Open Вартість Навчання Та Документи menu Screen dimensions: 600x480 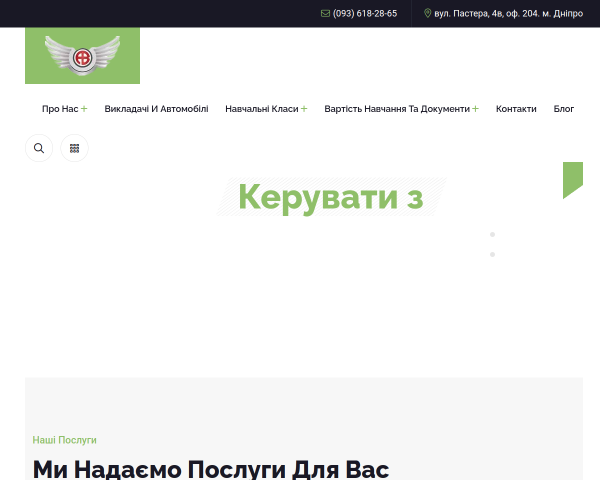[x=397, y=109]
